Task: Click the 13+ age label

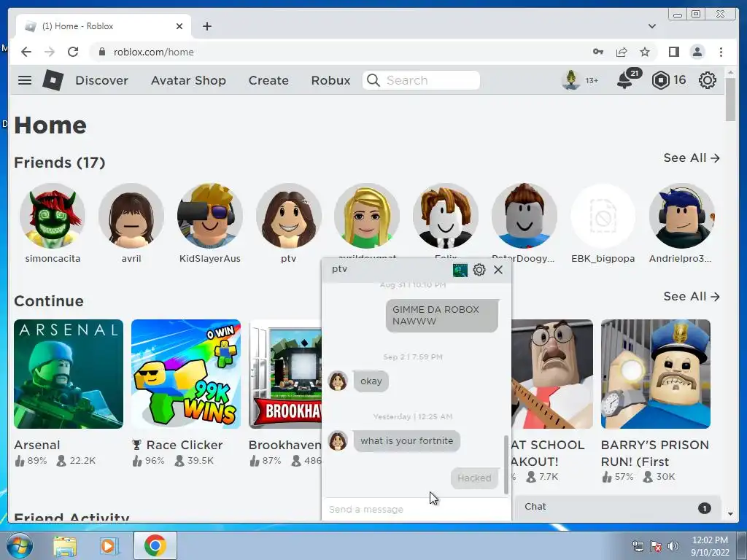Action: [592, 80]
